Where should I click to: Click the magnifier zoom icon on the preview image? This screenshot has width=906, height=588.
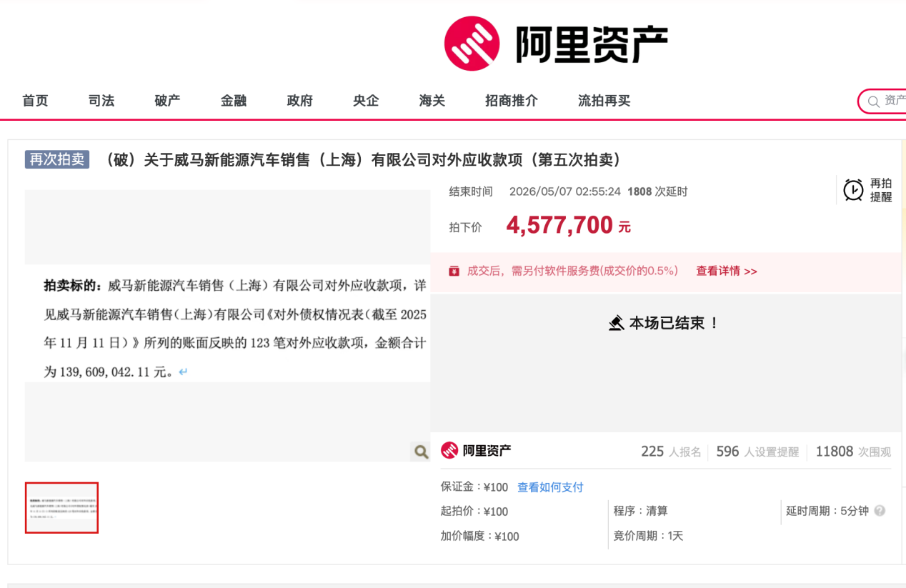pyautogui.click(x=421, y=452)
